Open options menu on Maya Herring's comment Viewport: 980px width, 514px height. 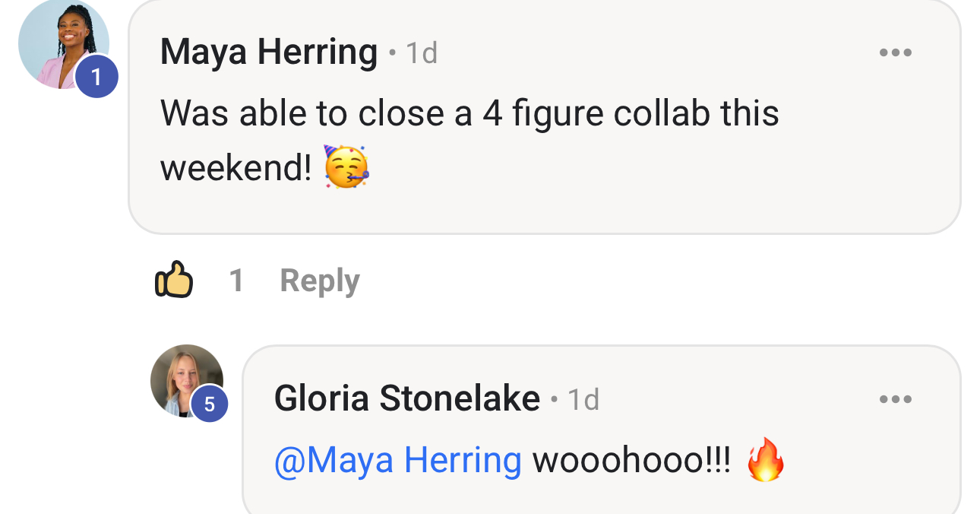(x=895, y=53)
